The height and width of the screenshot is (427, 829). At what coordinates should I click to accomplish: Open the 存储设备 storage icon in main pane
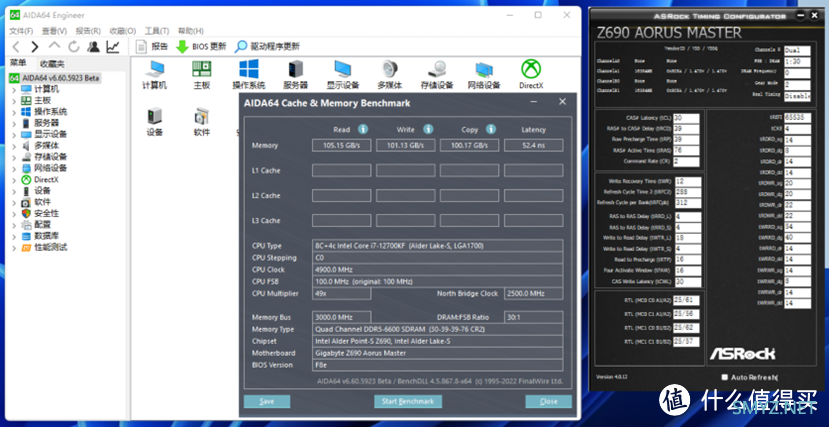click(437, 75)
